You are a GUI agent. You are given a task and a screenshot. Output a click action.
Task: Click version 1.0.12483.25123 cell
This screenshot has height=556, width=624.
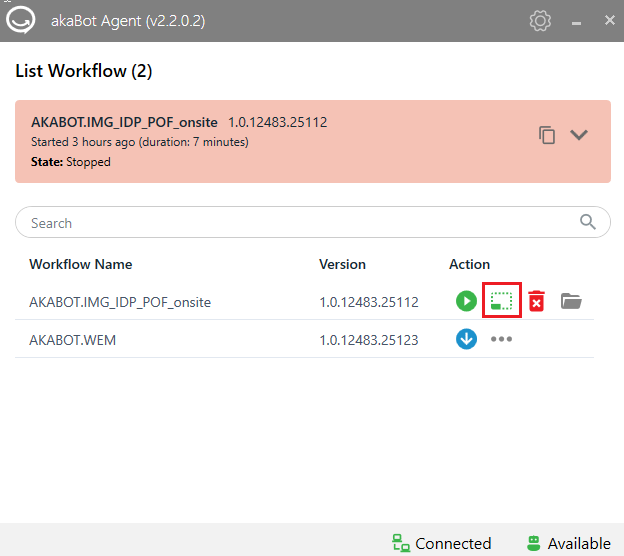[369, 340]
